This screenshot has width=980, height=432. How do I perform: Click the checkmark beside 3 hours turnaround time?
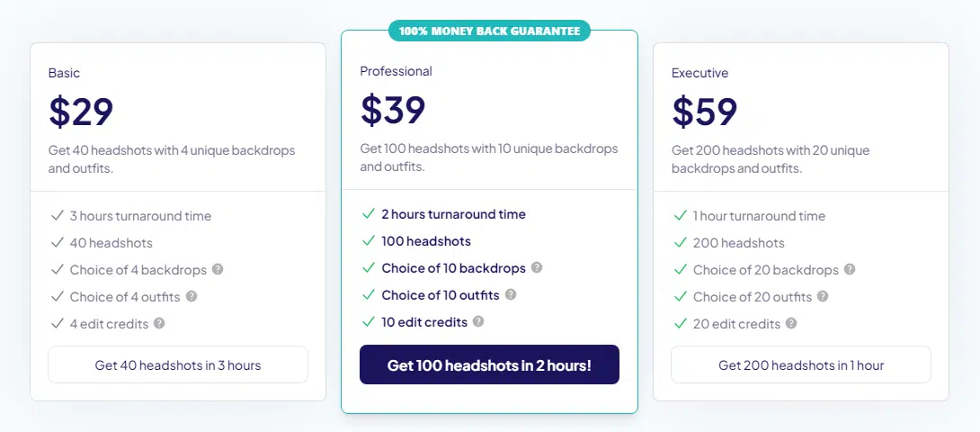57,216
